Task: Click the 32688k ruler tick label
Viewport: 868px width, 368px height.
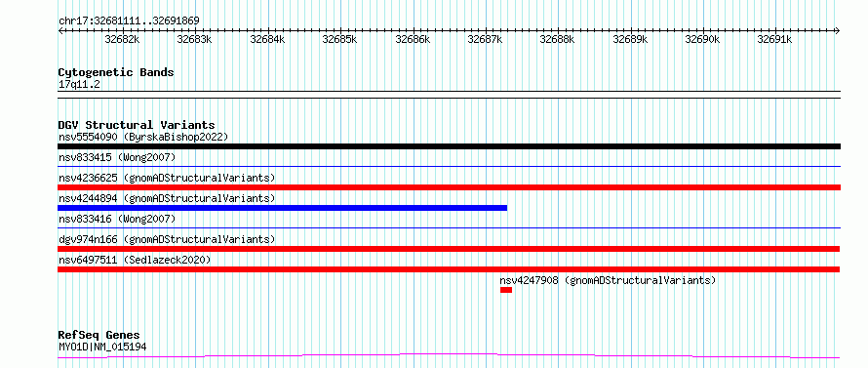Action: (558, 39)
